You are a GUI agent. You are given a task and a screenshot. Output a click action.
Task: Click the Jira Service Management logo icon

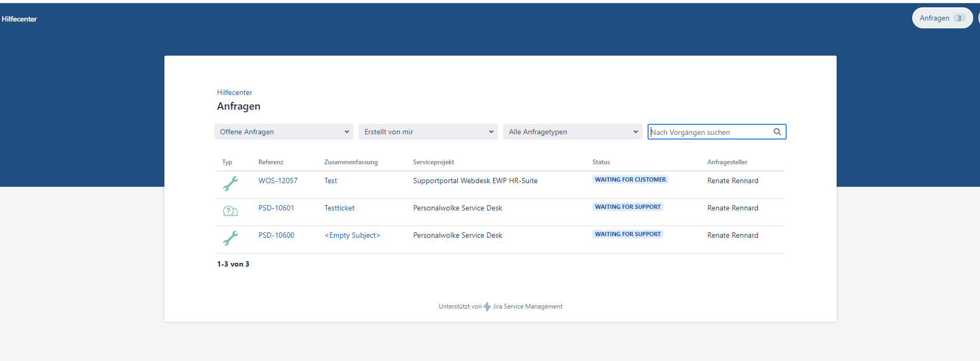point(487,306)
